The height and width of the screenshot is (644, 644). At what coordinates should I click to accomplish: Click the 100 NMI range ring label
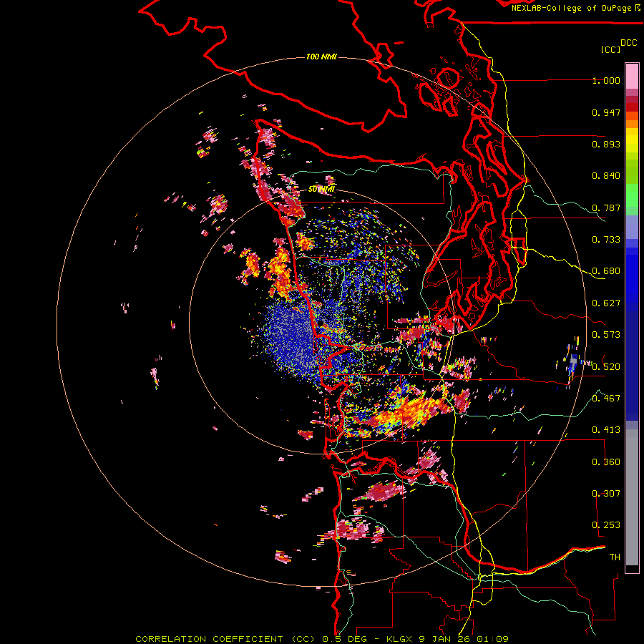click(x=321, y=57)
